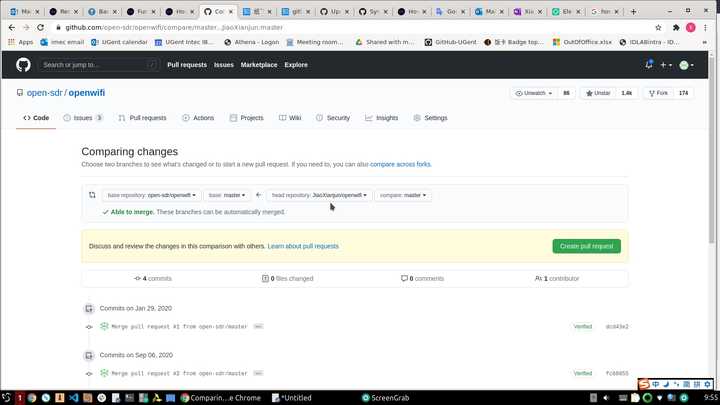The height and width of the screenshot is (405, 720).
Task: Bookmark this page with star icon
Action: (658, 28)
